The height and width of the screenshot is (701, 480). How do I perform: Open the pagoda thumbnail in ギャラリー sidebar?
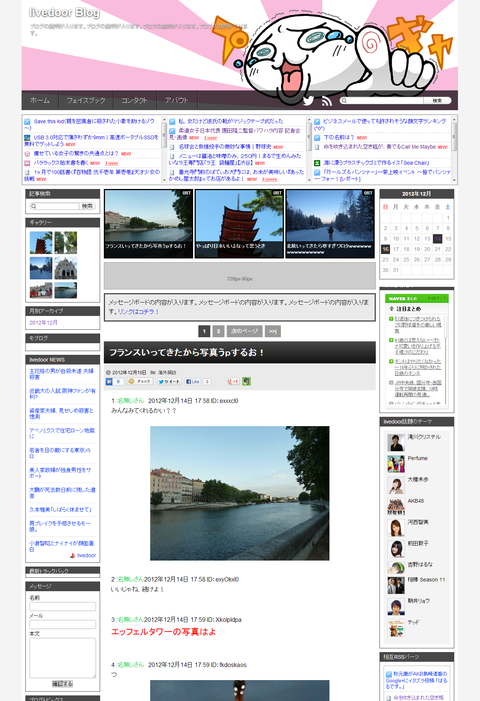coord(41,242)
